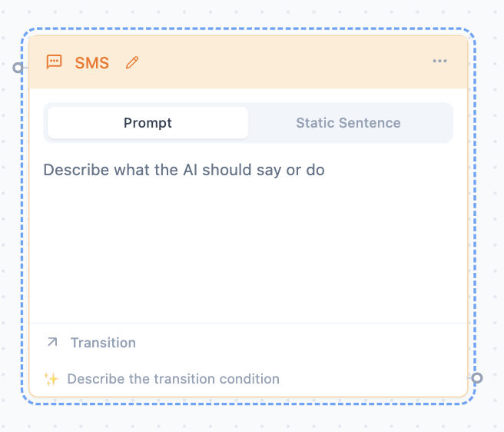Focus the 'Describe the transition condition' input
Image resolution: width=504 pixels, height=432 pixels.
point(174,378)
